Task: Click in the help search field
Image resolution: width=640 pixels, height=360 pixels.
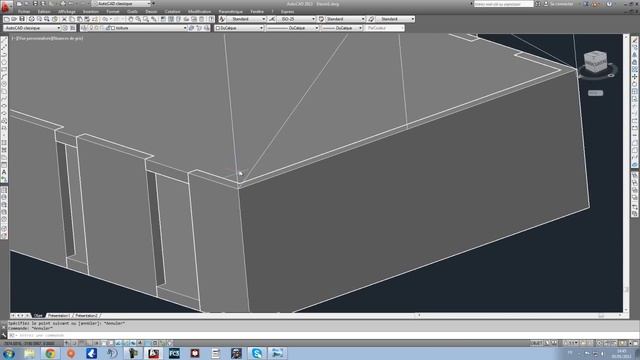Action: pos(503,4)
